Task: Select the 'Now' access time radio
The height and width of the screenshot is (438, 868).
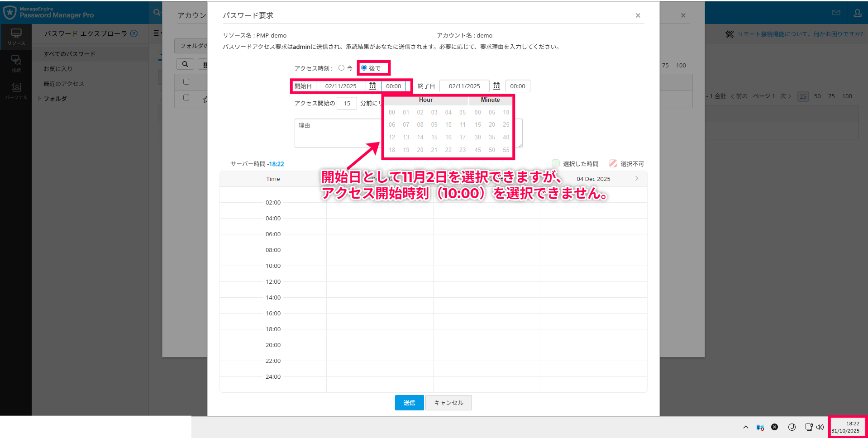Action: tap(342, 68)
